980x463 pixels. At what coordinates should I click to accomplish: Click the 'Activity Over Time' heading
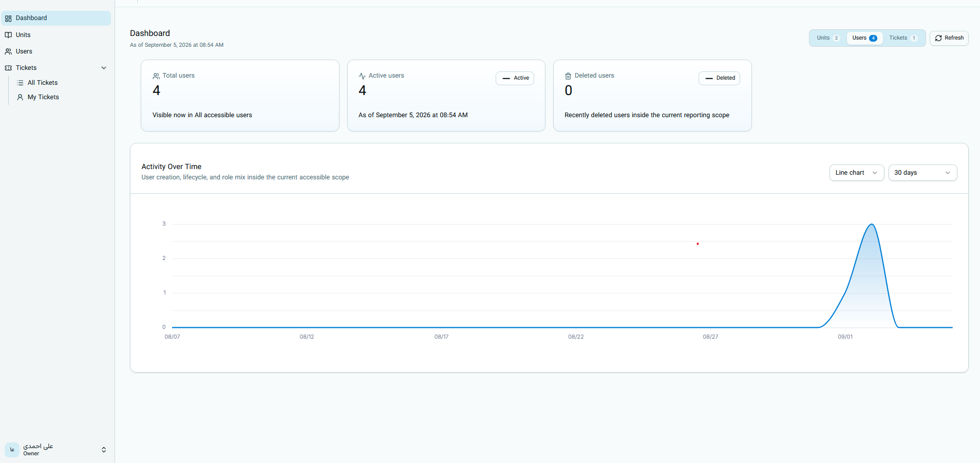coord(172,166)
